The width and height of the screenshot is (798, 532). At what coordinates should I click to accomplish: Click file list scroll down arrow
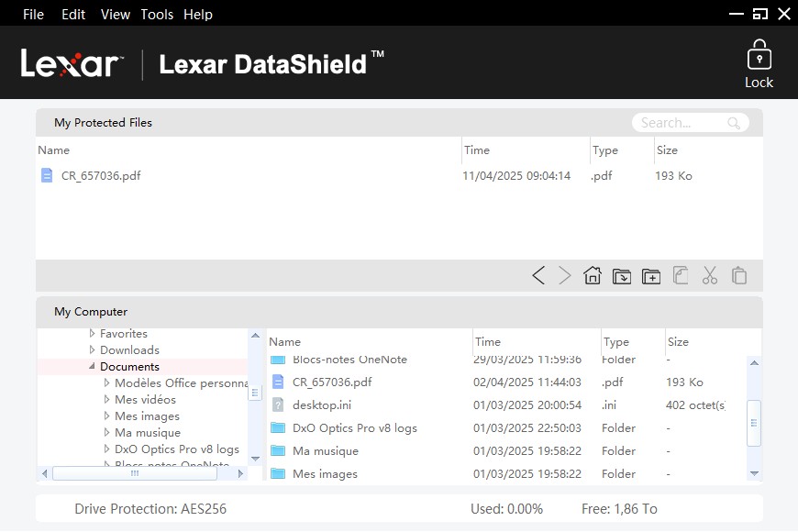pyautogui.click(x=754, y=473)
